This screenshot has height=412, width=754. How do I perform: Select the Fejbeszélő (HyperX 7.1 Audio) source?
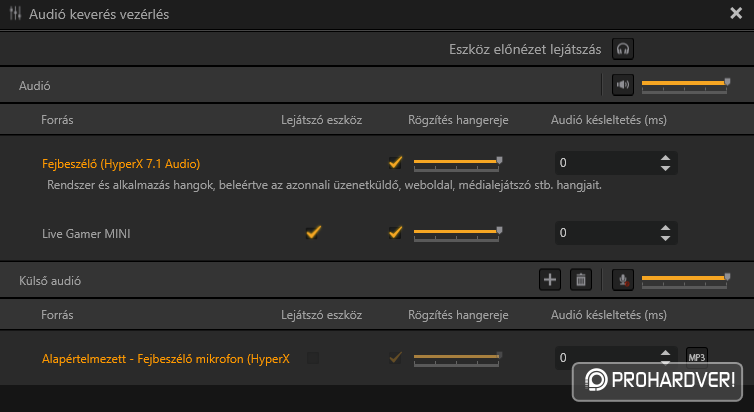121,164
